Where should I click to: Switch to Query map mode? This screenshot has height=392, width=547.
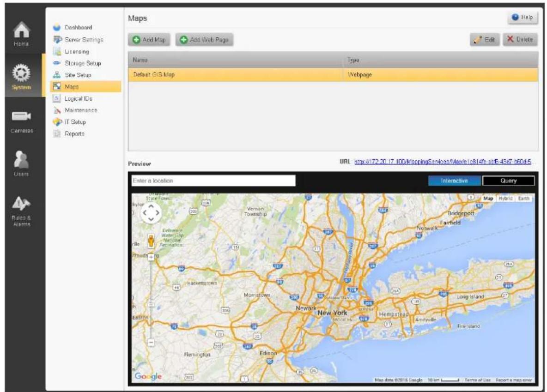(x=508, y=181)
